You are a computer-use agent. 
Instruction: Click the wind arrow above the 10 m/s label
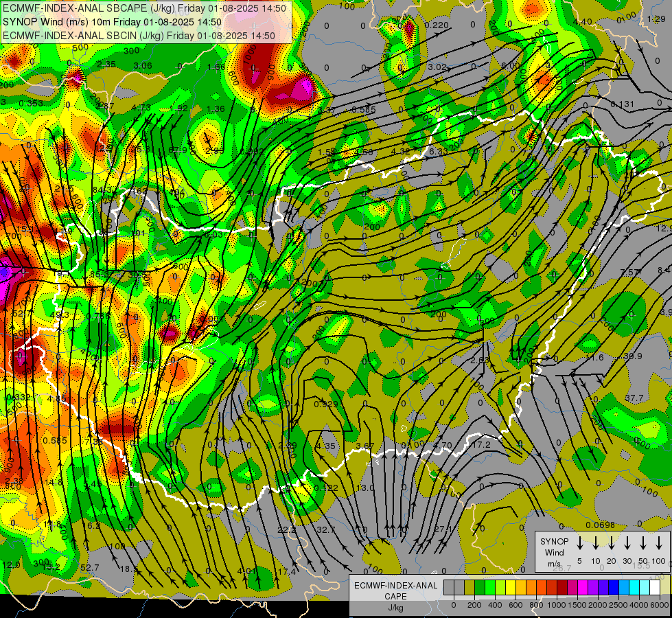click(x=595, y=543)
